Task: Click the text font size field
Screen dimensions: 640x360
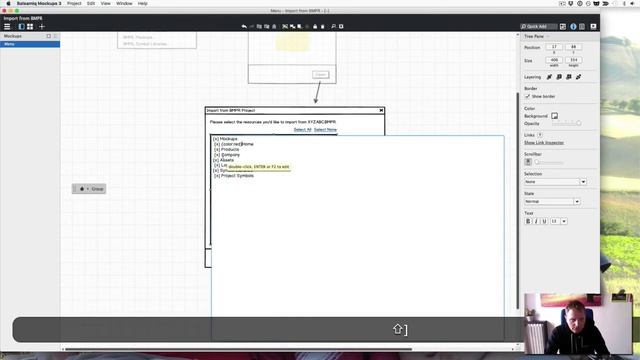Action: (x=554, y=221)
